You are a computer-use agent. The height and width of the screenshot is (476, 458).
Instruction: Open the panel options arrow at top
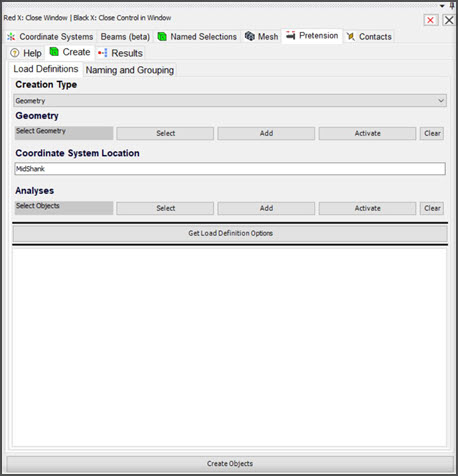coord(442,6)
